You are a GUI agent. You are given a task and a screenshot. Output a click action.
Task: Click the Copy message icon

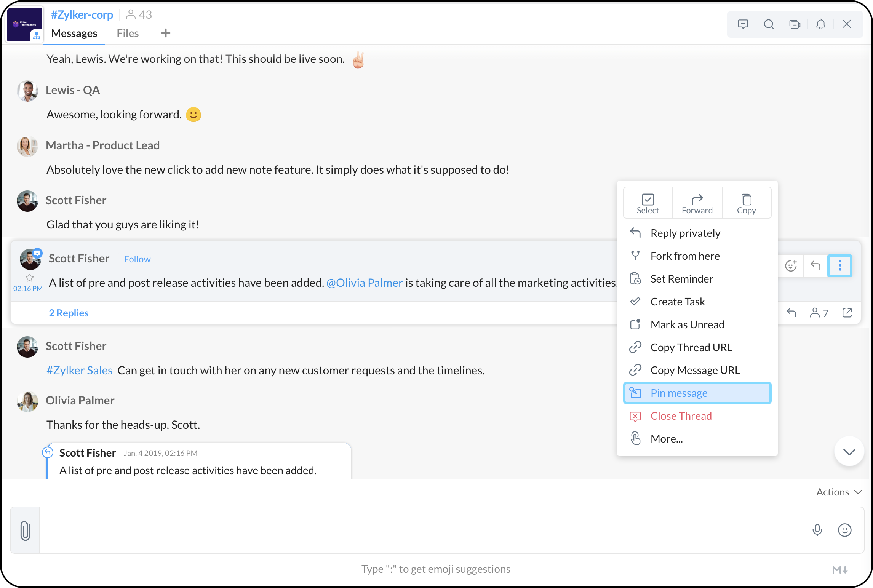pos(746,202)
